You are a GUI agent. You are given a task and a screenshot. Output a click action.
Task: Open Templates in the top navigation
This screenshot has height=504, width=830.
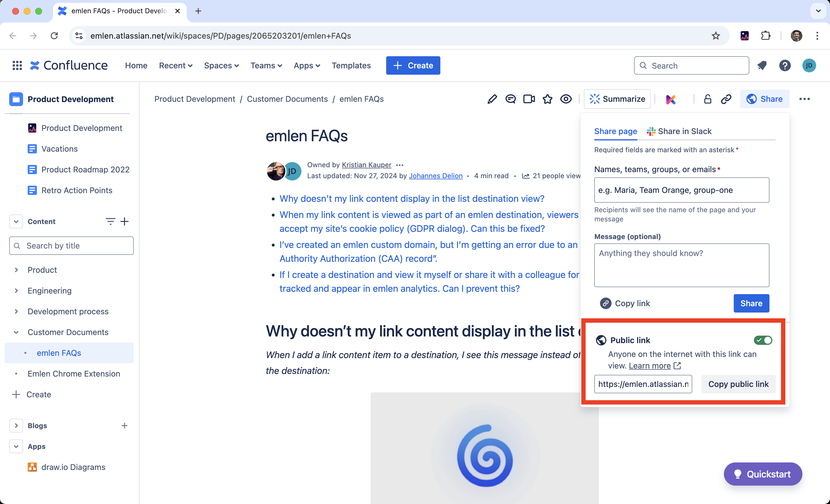pos(351,65)
